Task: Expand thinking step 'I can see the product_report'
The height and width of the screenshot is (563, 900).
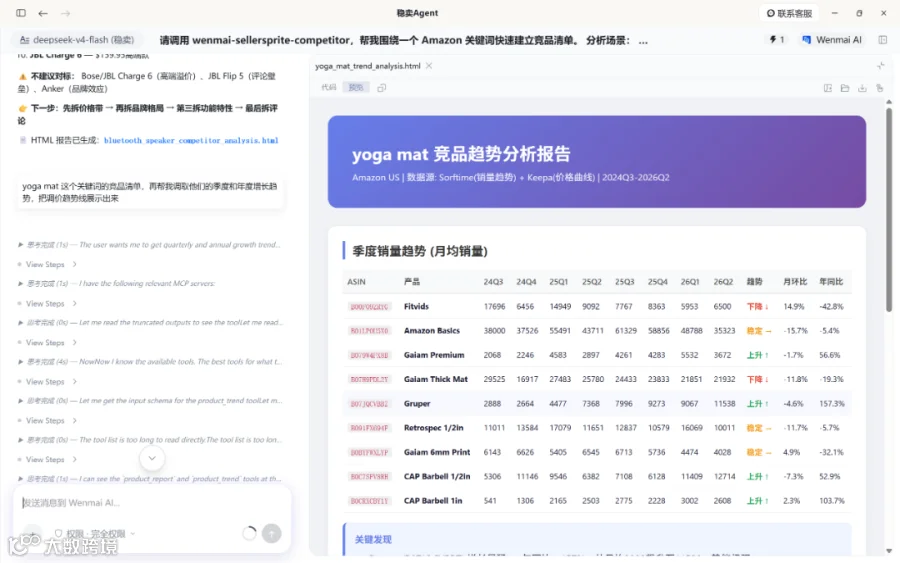Action: coord(149,479)
